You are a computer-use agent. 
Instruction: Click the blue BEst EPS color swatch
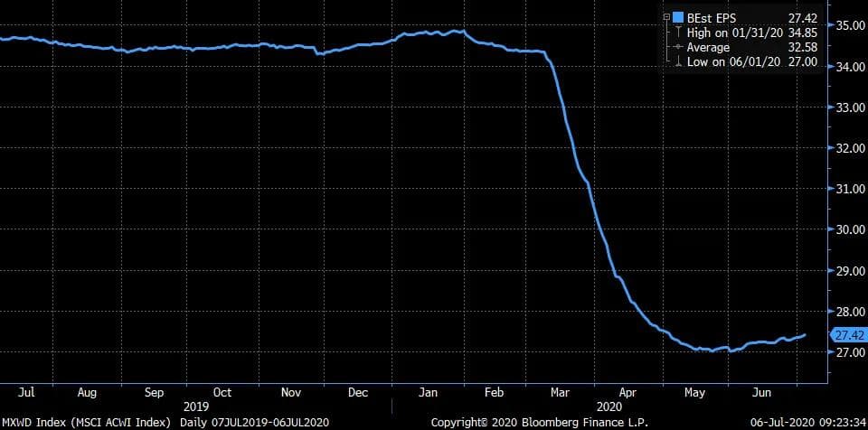tap(677, 17)
